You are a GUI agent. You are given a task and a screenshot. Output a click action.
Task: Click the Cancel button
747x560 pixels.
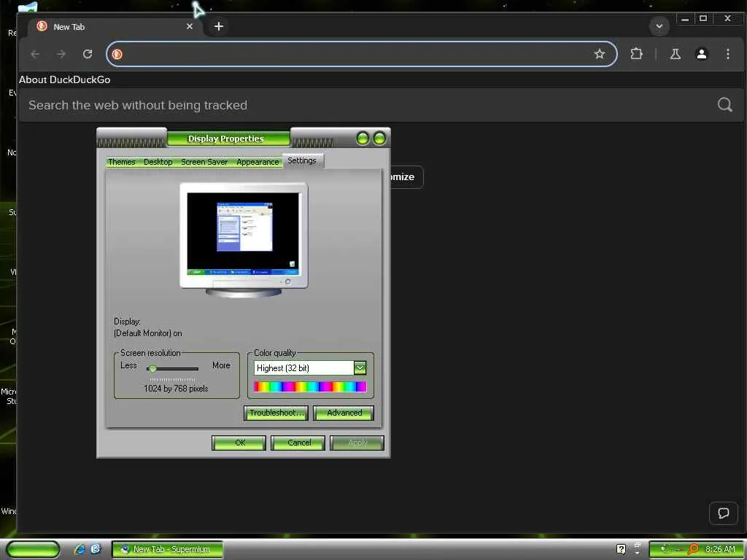pos(298,443)
